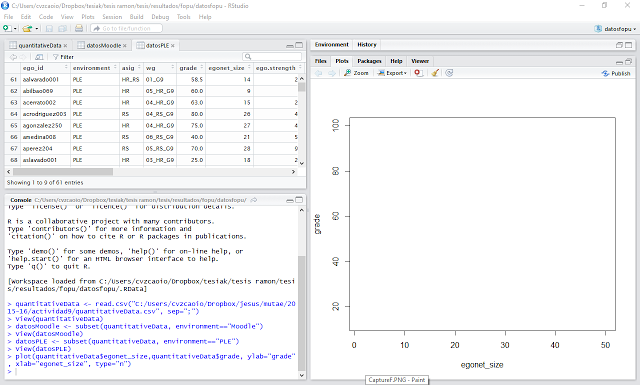The image size is (640, 385).
Task: Open the Edit menu
Action: [x=26, y=17]
